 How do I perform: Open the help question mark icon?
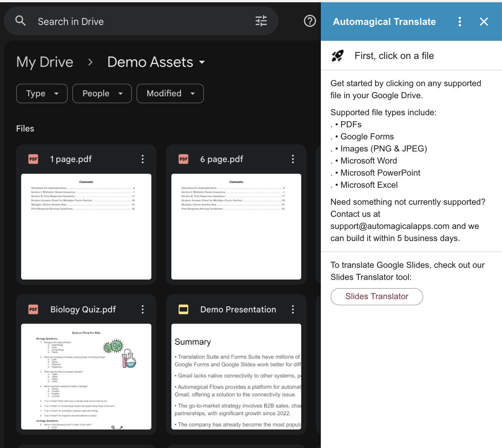(x=310, y=21)
